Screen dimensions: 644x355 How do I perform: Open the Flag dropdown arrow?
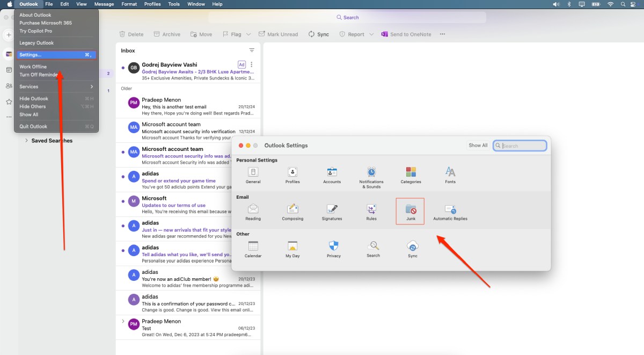pyautogui.click(x=247, y=34)
